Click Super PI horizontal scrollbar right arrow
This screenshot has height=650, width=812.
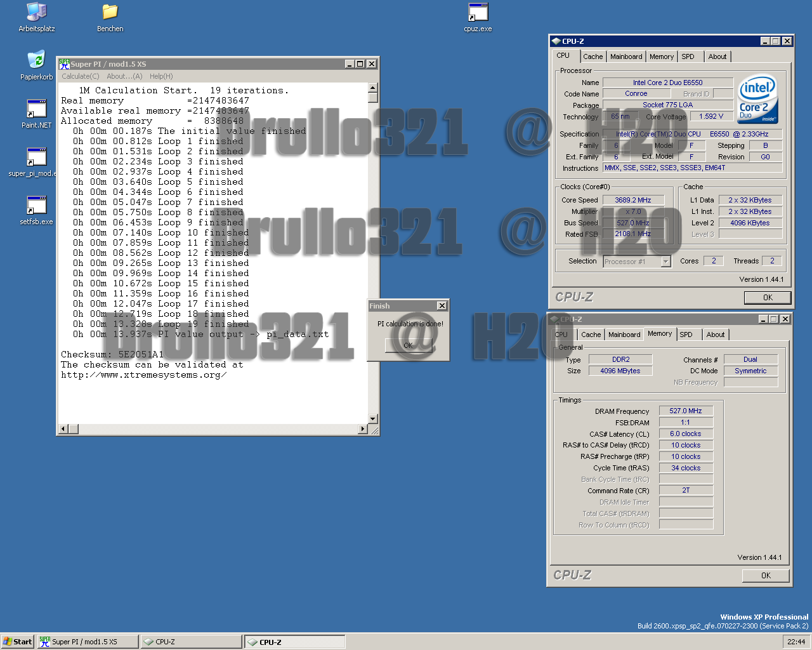coord(363,429)
